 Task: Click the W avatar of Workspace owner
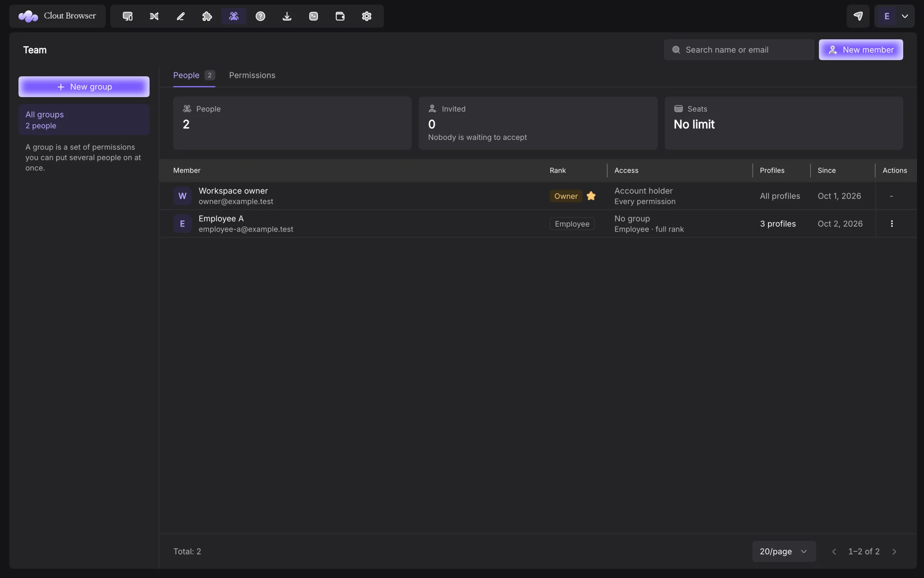(x=182, y=196)
